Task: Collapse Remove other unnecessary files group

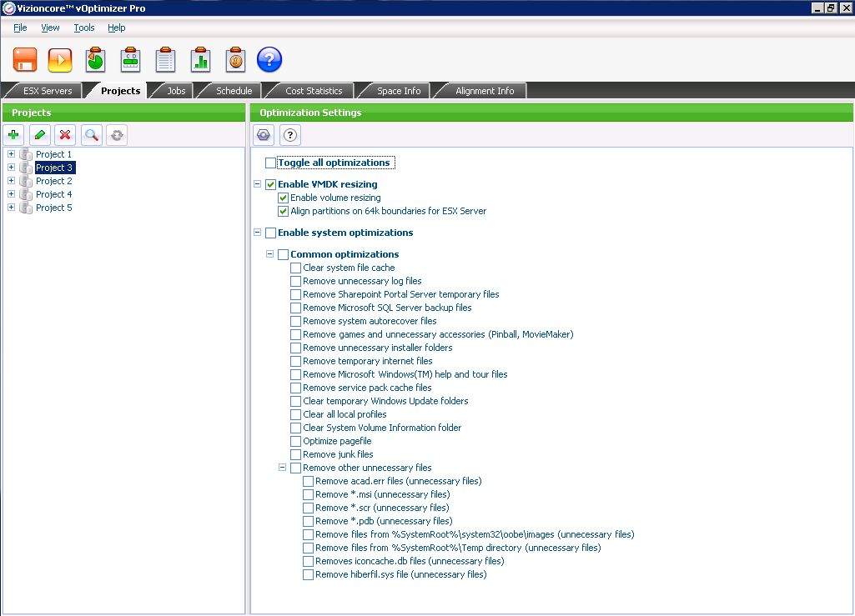Action: click(x=283, y=467)
